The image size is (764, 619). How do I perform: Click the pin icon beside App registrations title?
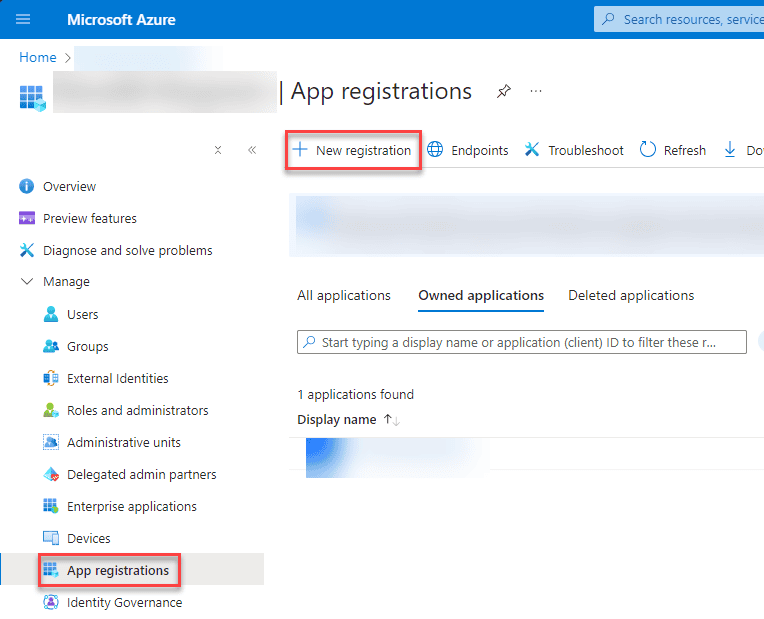pyautogui.click(x=503, y=92)
